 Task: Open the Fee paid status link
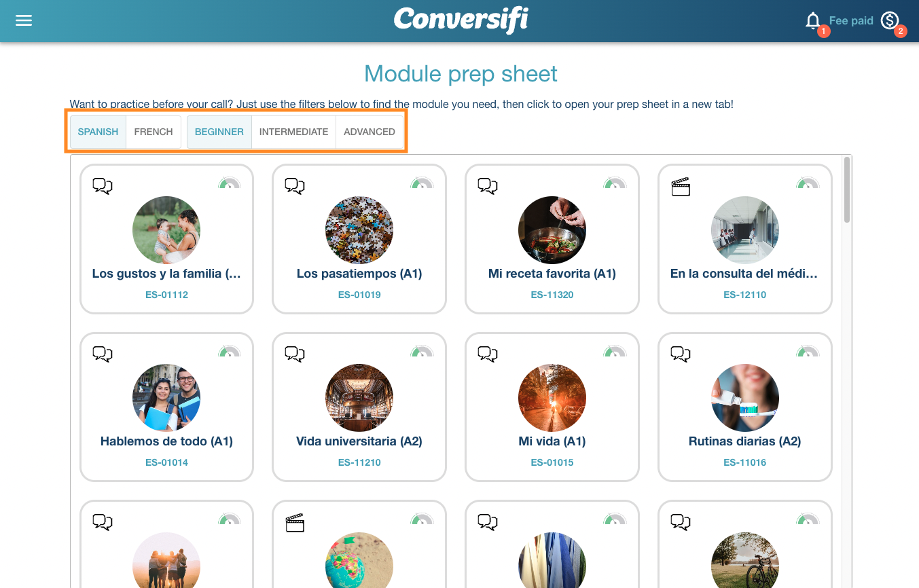[x=851, y=21]
